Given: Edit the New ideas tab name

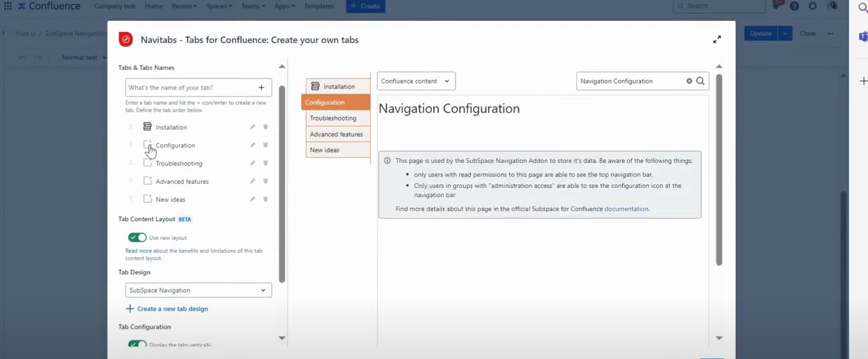Looking at the screenshot, I should point(252,200).
